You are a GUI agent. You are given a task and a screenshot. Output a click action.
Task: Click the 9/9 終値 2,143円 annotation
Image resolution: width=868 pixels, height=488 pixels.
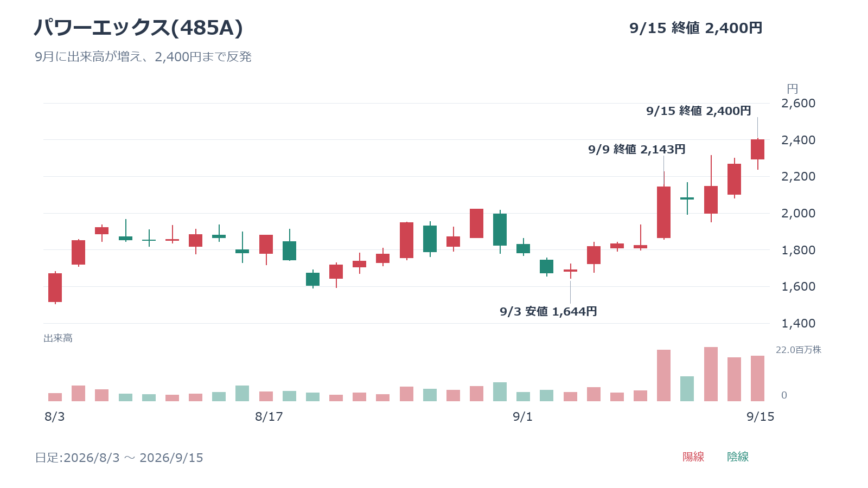[637, 150]
